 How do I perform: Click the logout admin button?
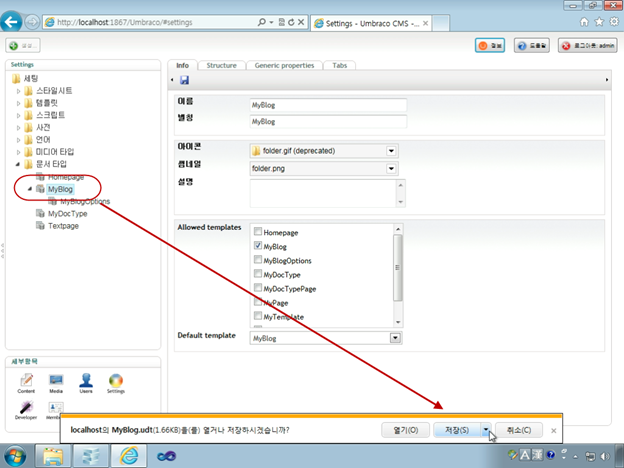tap(588, 46)
